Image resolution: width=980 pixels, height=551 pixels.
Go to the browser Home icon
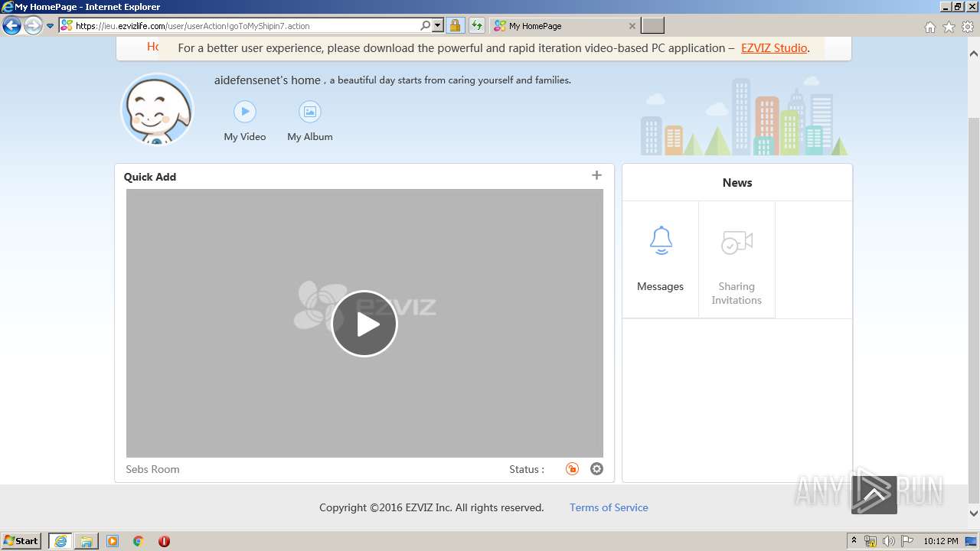tap(929, 27)
